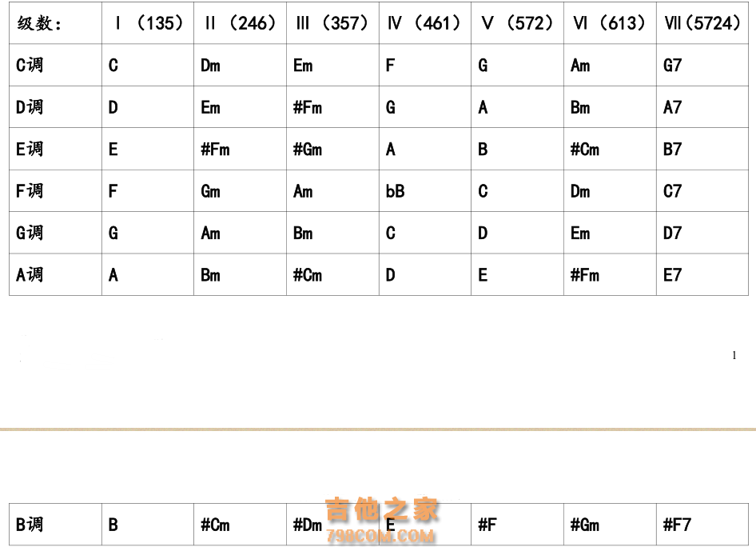Screen dimensions: 756x551
Task: Select the Ⅳ (461) column header
Action: 425,22
